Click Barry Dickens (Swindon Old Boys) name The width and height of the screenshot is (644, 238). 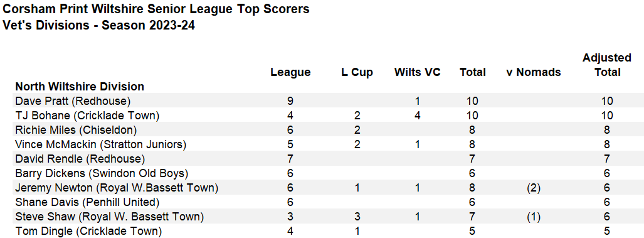[102, 173]
